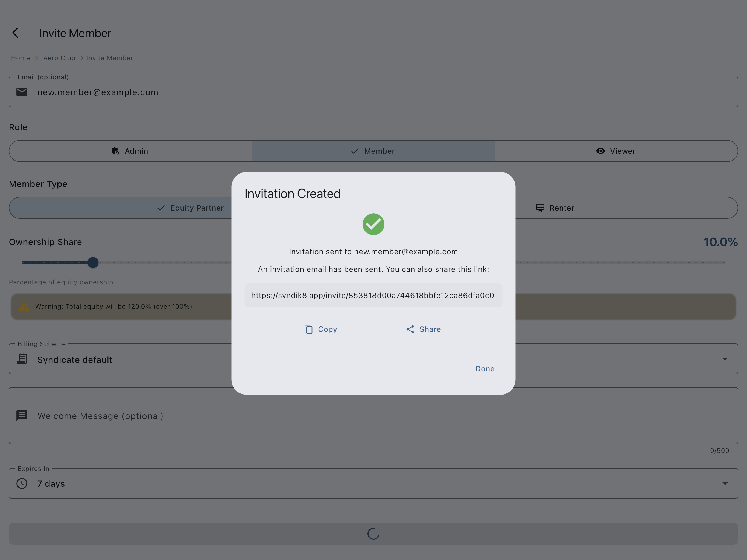Click the 0/500 character counter
Image resolution: width=747 pixels, height=560 pixels.
(719, 451)
